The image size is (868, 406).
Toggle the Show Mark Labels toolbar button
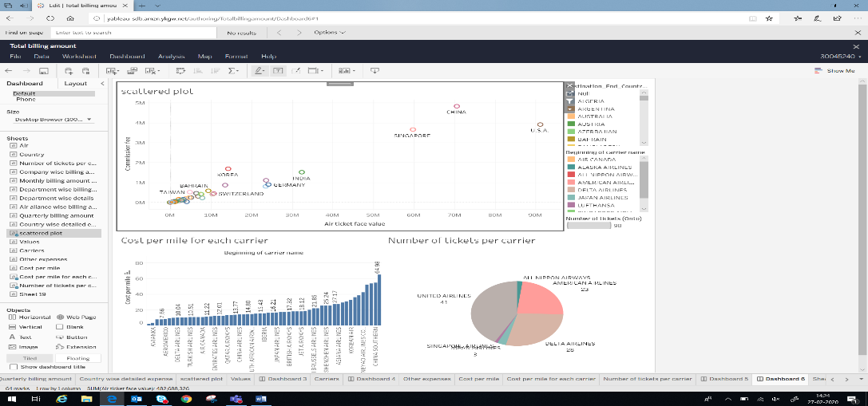(279, 71)
